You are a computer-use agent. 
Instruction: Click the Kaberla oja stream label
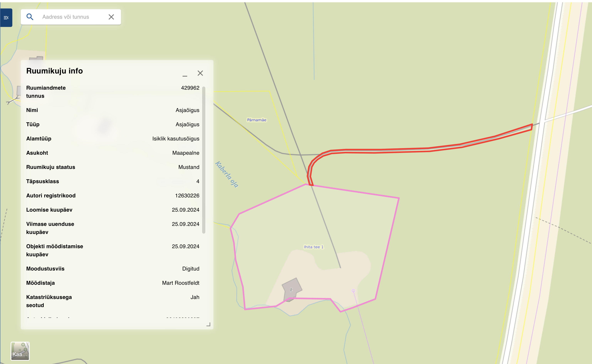pos(227,174)
